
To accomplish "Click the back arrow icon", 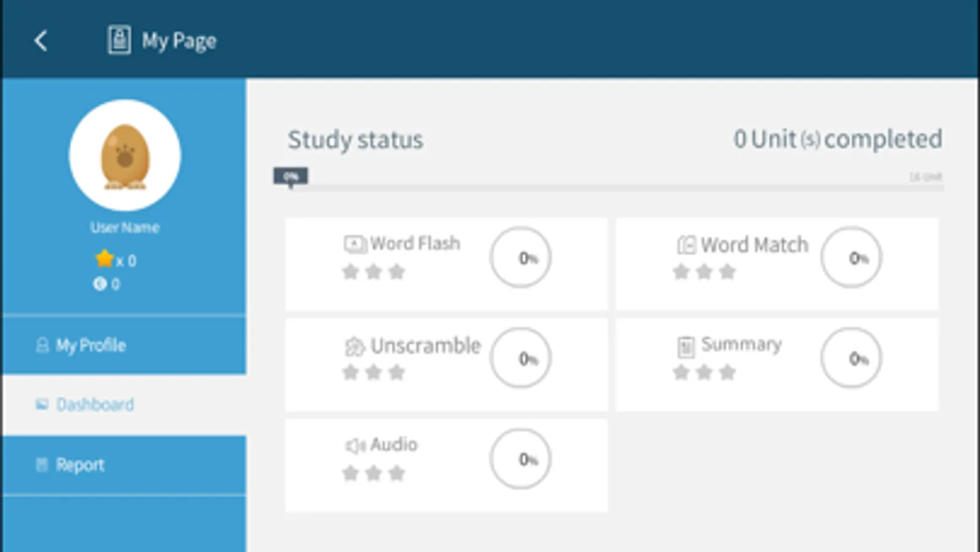I will click(x=41, y=41).
